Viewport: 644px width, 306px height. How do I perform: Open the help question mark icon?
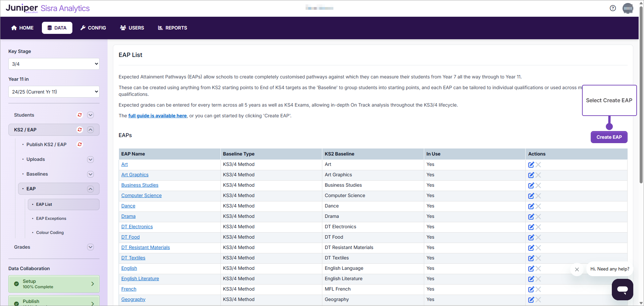point(613,8)
